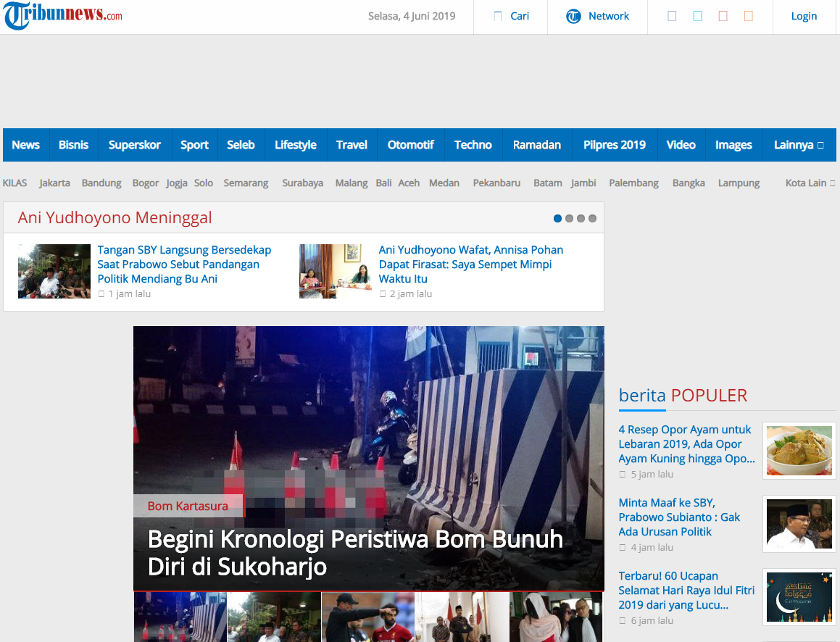The height and width of the screenshot is (642, 840).
Task: Open the Video section
Action: (681, 145)
